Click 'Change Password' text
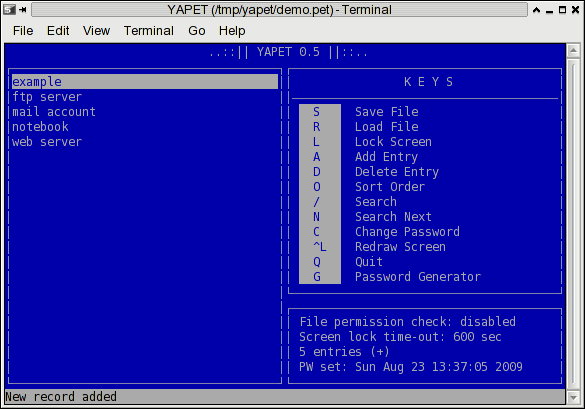This screenshot has width=585, height=409. pos(407,232)
